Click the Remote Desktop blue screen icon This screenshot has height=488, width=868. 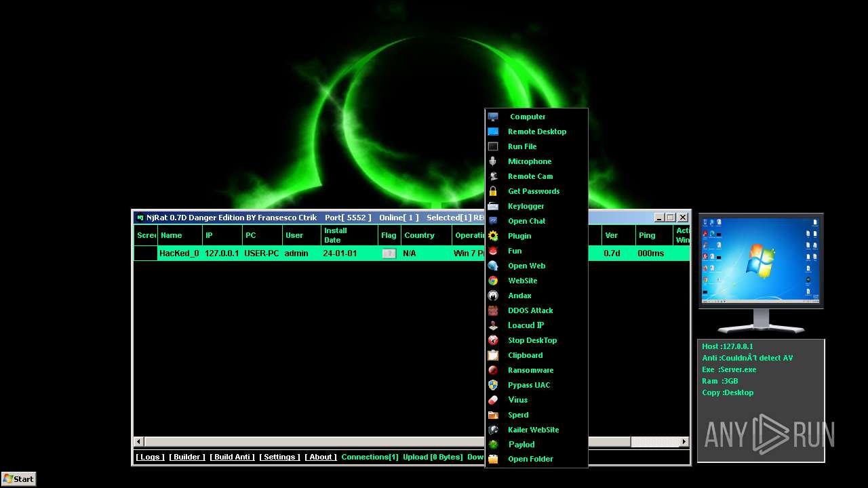(493, 131)
